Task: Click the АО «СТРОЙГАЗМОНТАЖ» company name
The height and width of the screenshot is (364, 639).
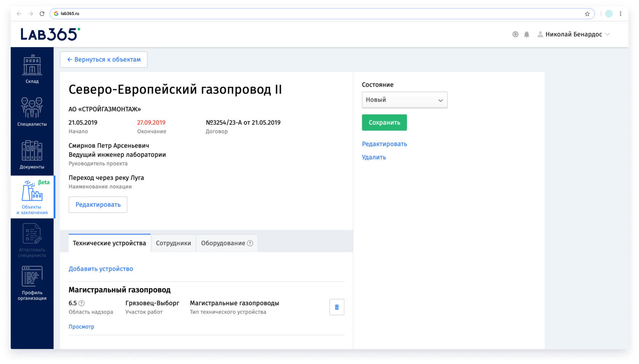Action: 105,109
